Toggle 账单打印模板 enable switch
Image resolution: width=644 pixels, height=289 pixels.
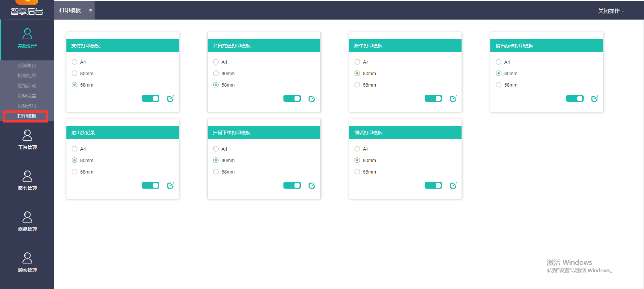click(x=433, y=98)
